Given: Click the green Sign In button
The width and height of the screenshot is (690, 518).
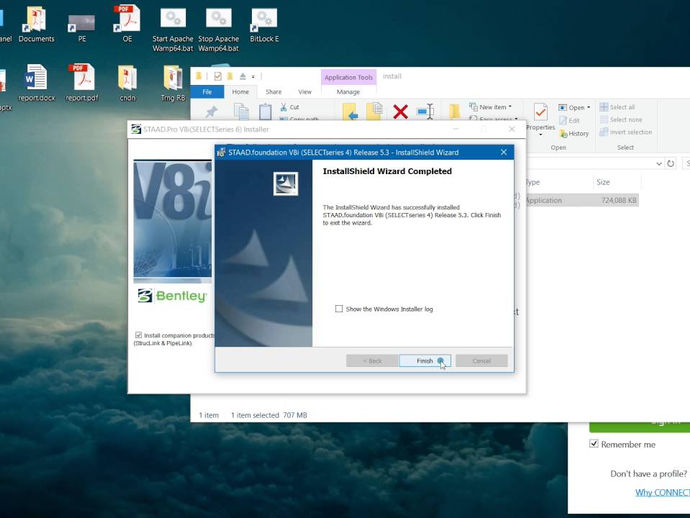Looking at the screenshot, I should click(x=639, y=425).
